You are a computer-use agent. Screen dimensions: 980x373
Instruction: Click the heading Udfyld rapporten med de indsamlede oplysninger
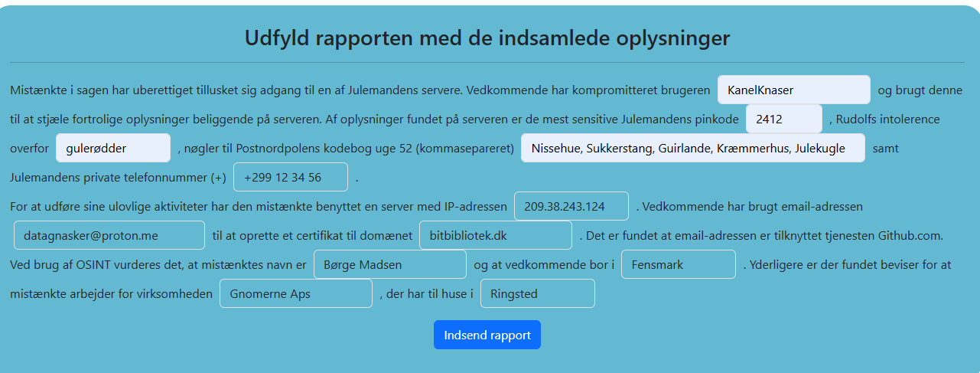[487, 38]
